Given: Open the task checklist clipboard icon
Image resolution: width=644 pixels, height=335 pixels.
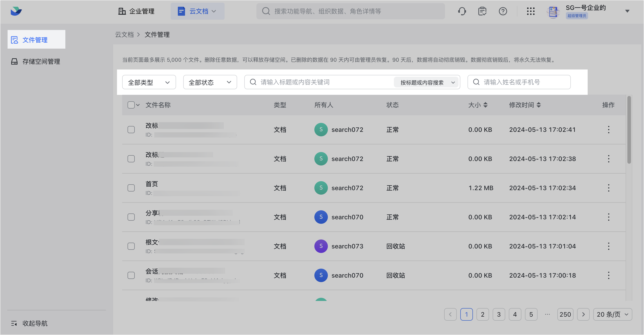Looking at the screenshot, I should 482,11.
